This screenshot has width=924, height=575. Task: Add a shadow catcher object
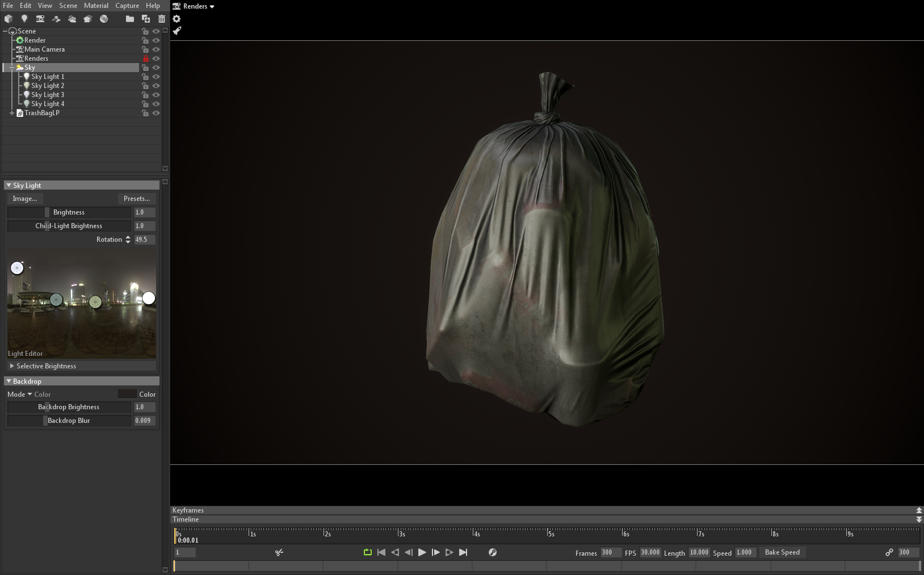[x=56, y=19]
